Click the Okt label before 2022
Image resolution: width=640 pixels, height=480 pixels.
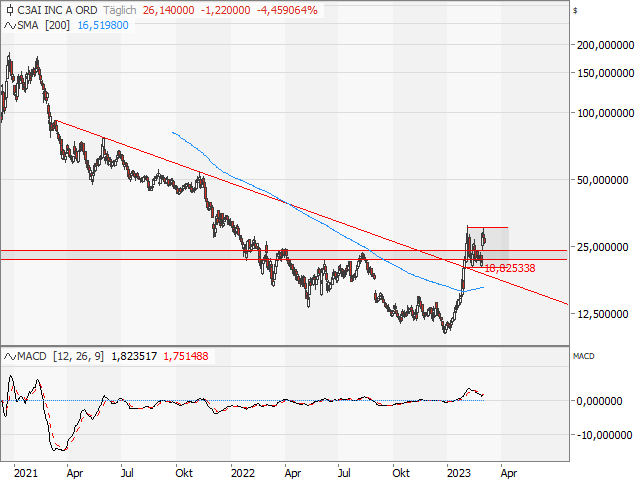(184, 473)
